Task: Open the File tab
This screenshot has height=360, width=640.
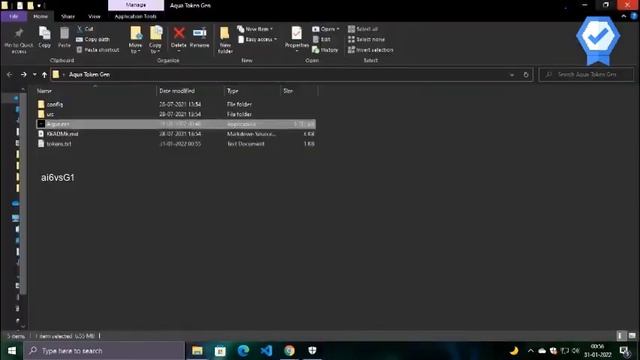Action: 14,16
